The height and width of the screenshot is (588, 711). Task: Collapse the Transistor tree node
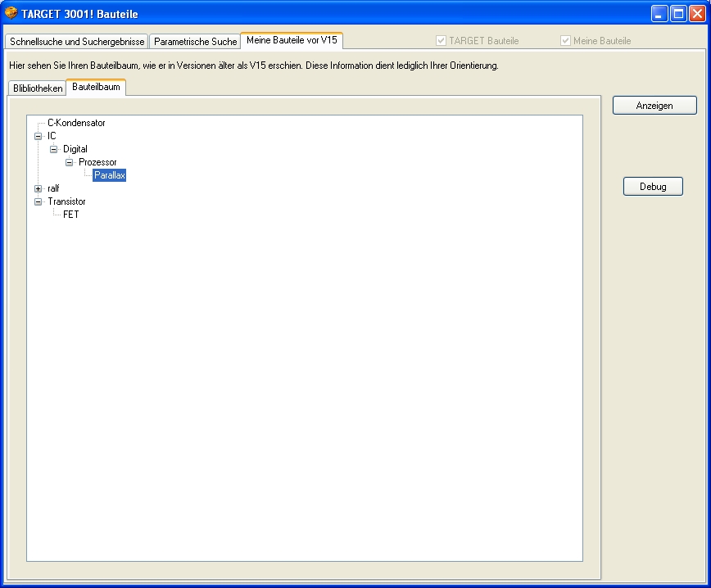(38, 201)
